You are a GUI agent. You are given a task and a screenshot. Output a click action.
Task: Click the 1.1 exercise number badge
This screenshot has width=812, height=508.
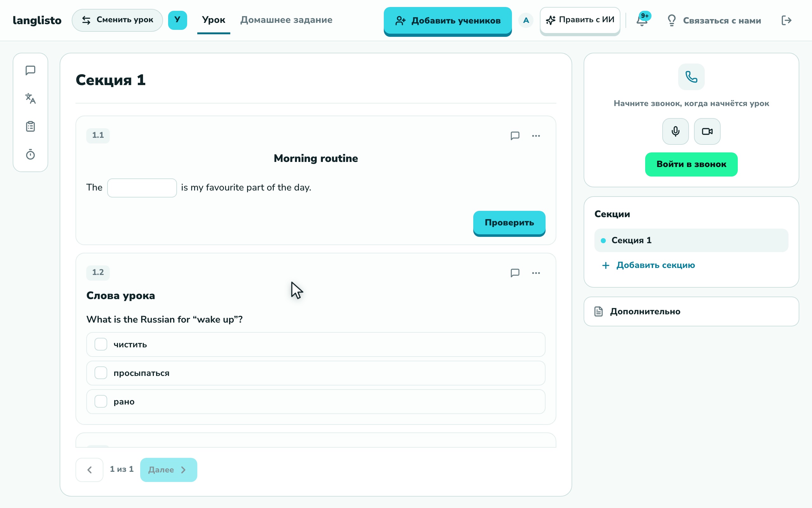pos(98,135)
